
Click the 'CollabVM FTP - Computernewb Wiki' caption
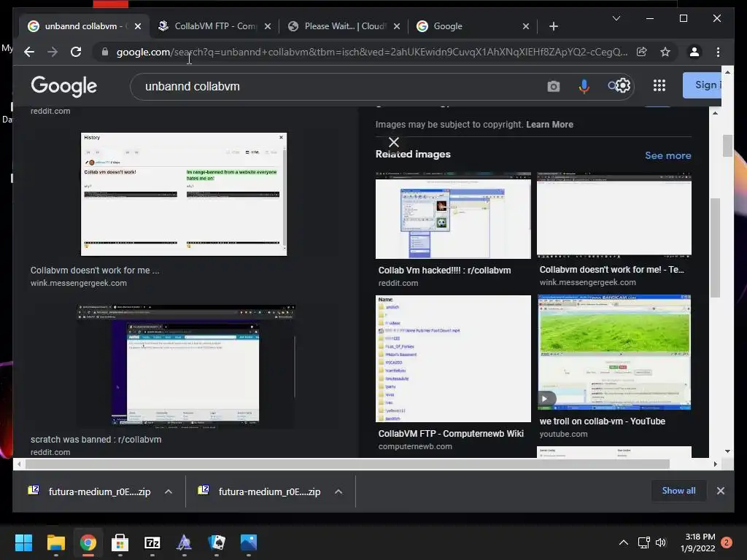(451, 434)
